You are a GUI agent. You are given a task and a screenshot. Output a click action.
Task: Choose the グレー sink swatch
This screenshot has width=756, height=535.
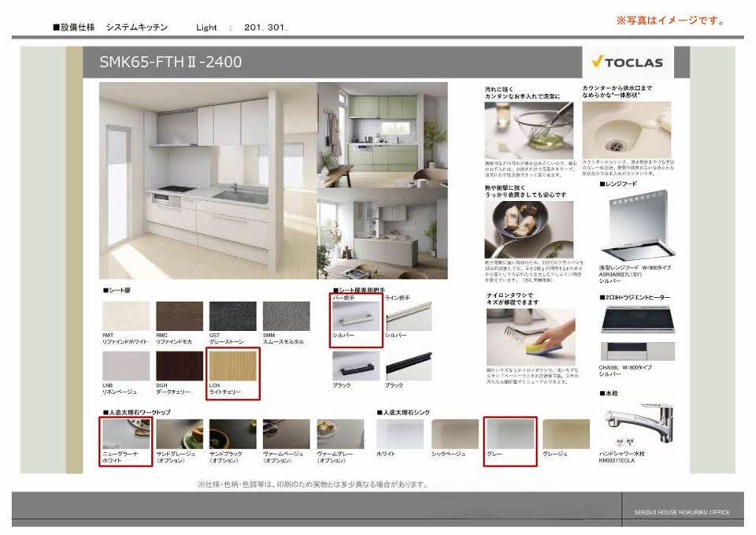point(510,434)
